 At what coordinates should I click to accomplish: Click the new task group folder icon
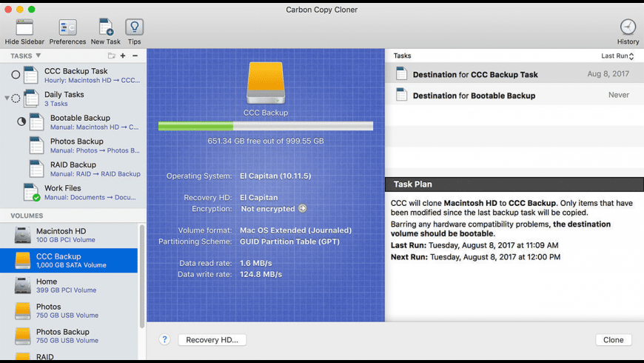[111, 56]
